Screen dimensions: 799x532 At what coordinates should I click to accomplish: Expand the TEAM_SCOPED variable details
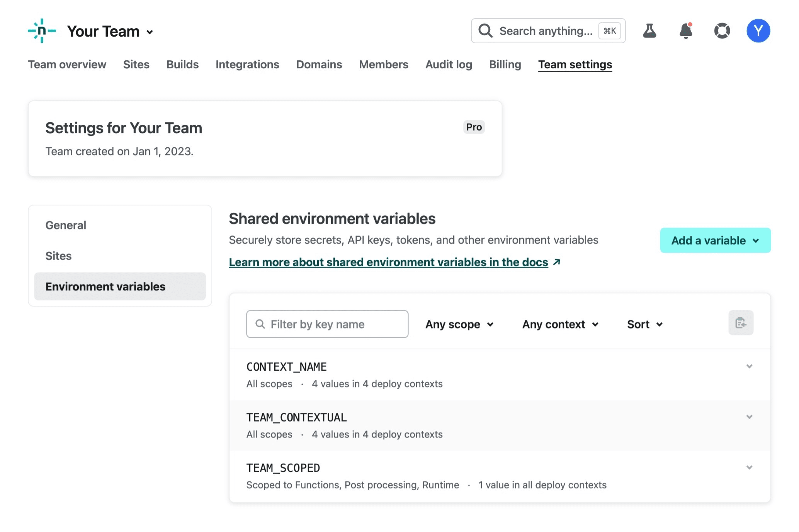749,468
